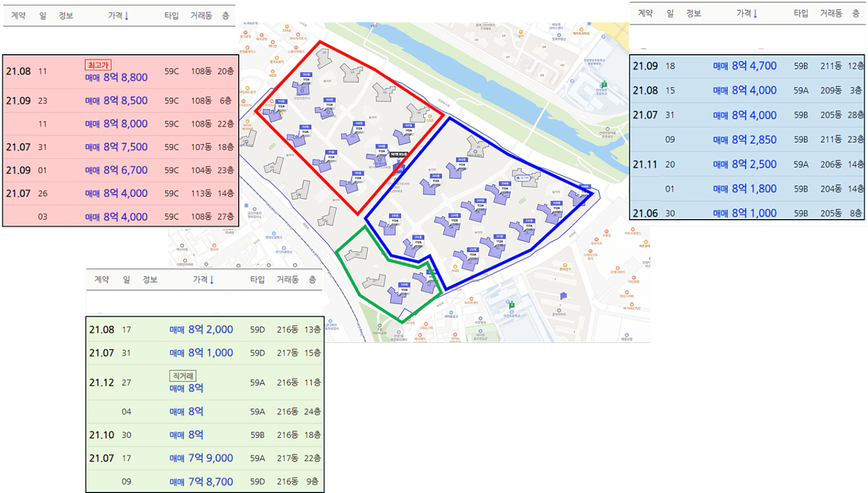Select the 매매 8억 2,500 206동 row

click(748, 164)
